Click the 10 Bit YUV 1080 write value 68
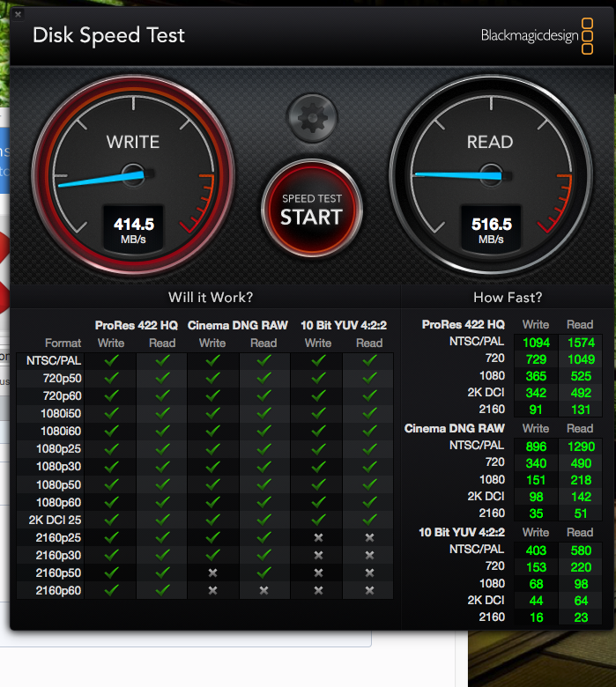616x687 pixels. click(x=536, y=584)
